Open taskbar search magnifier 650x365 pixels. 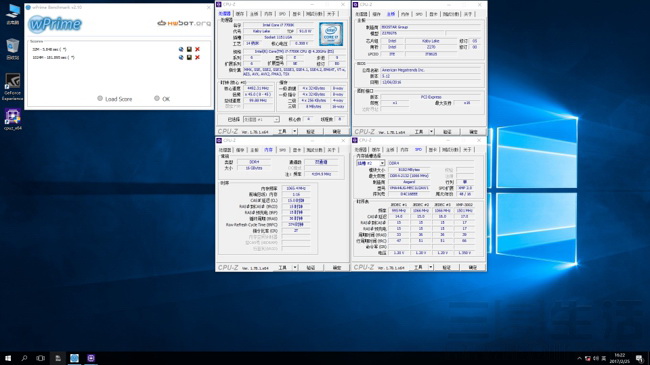pyautogui.click(x=24, y=358)
